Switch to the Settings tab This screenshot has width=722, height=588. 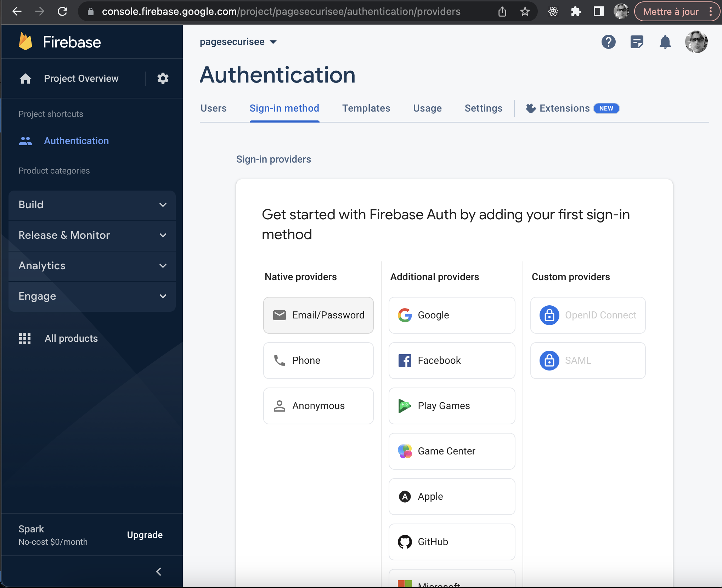pos(483,108)
